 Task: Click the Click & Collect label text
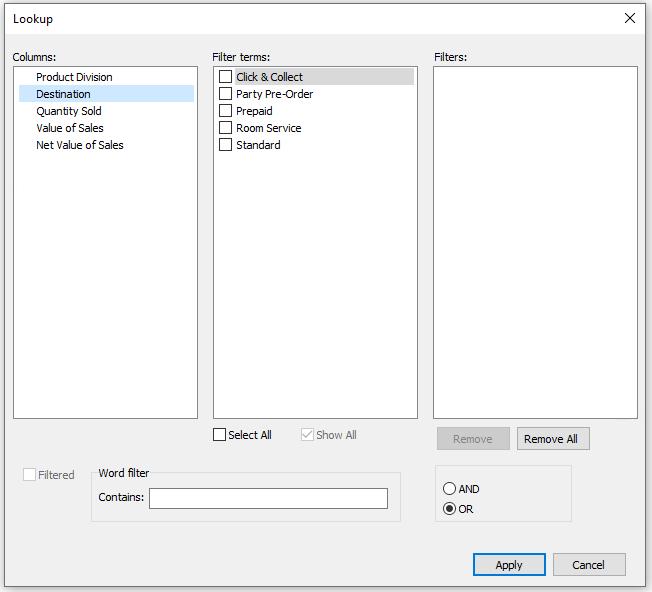click(x=270, y=77)
